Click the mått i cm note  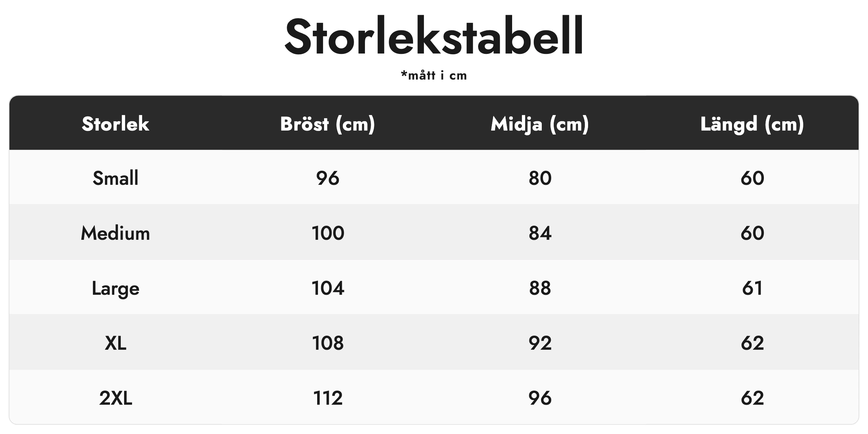[x=434, y=76]
